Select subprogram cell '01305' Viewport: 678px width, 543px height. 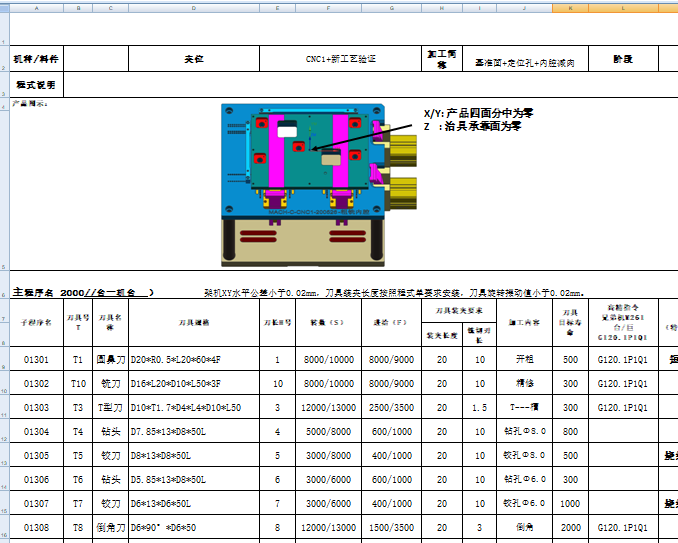pyautogui.click(x=36, y=455)
